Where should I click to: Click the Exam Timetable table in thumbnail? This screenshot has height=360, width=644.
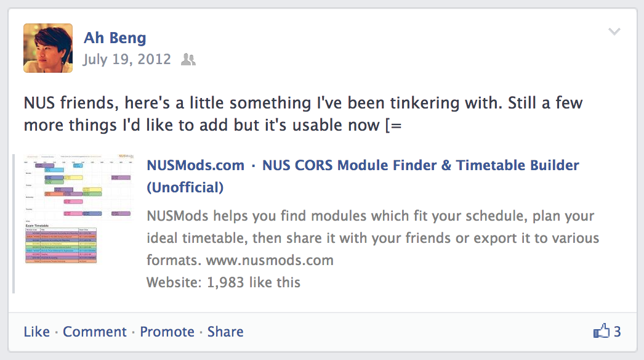pyautogui.click(x=61, y=243)
